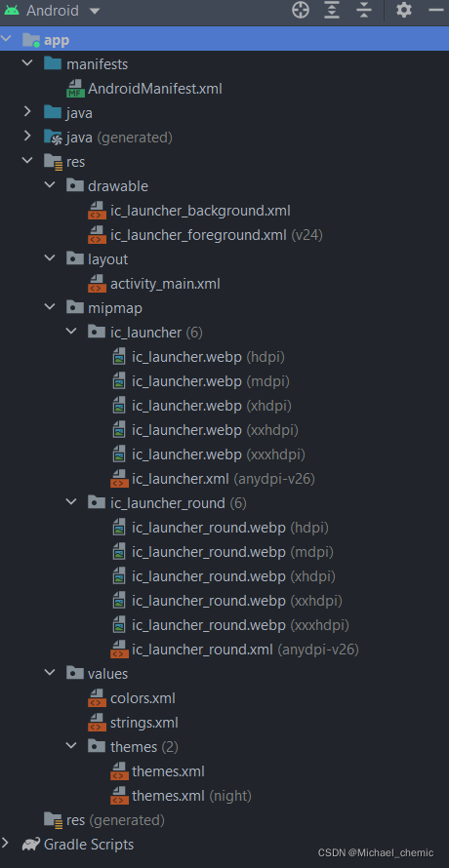Image resolution: width=449 pixels, height=868 pixels.
Task: Click the drawable folder icon
Action: pos(74,185)
